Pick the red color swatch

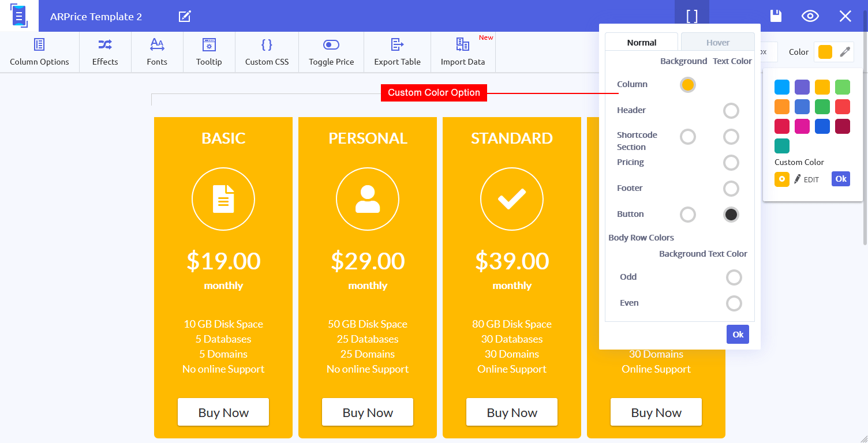pyautogui.click(x=843, y=107)
